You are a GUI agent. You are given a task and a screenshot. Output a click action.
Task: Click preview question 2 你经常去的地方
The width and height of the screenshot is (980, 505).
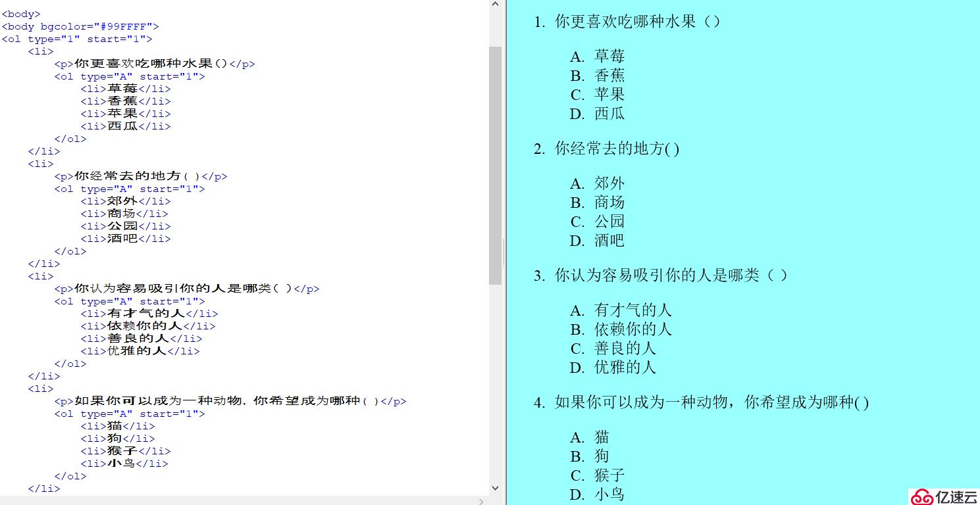pyautogui.click(x=607, y=149)
